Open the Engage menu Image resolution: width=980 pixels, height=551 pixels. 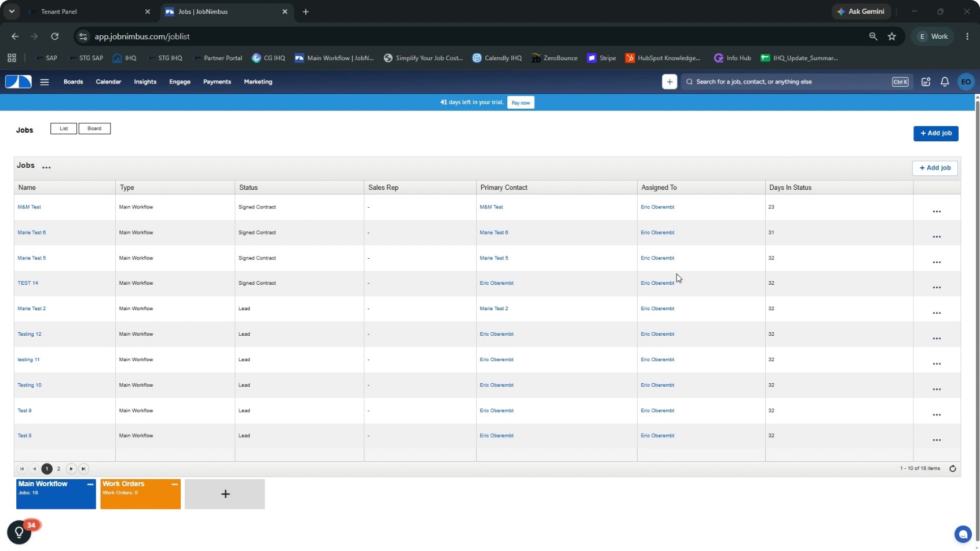click(x=180, y=82)
